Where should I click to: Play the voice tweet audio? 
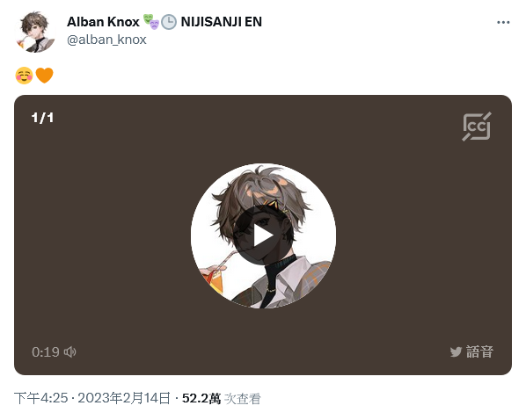263,236
